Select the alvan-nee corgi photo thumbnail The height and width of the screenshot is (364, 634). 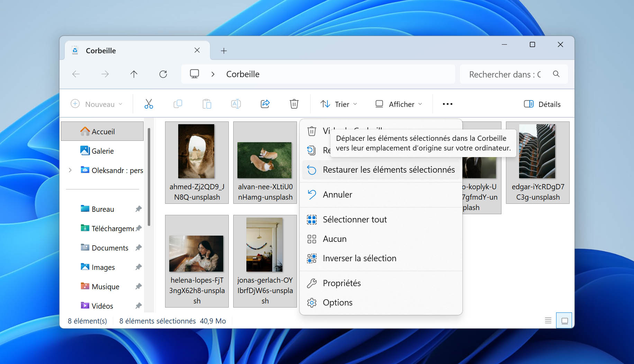pyautogui.click(x=265, y=163)
